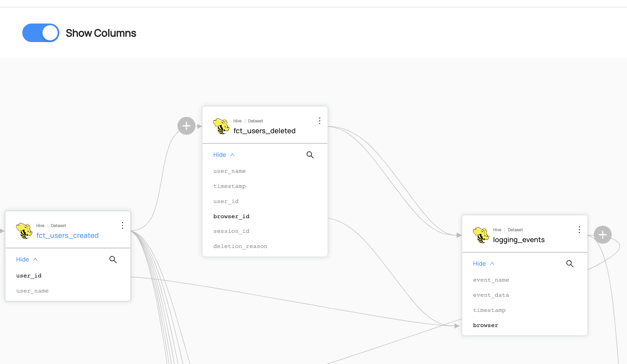Image resolution: width=627 pixels, height=364 pixels.
Task: Click the plus button left of fct_users_deleted
Action: pyautogui.click(x=186, y=126)
